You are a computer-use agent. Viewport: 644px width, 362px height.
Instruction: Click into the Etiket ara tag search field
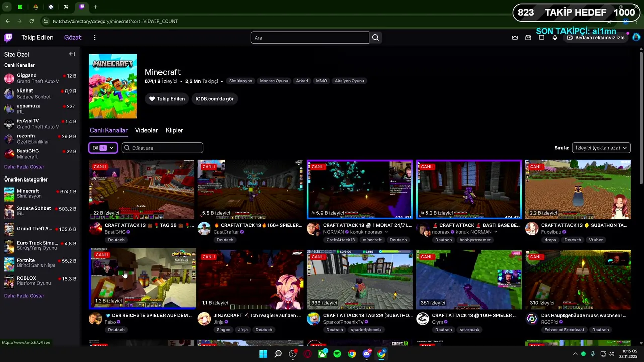tap(163, 148)
